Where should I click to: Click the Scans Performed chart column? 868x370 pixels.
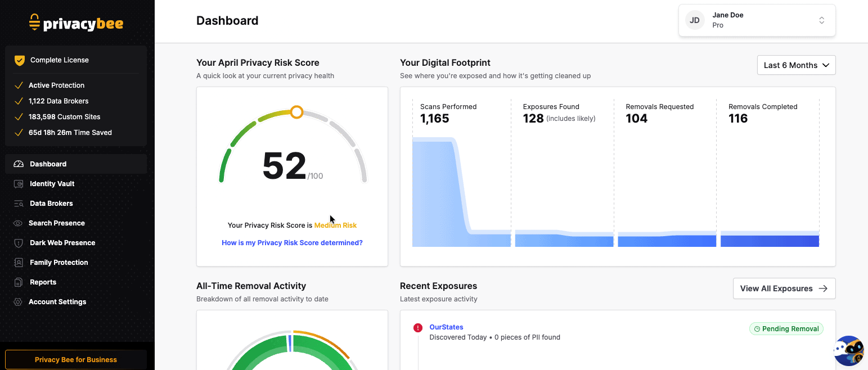pyautogui.click(x=461, y=173)
